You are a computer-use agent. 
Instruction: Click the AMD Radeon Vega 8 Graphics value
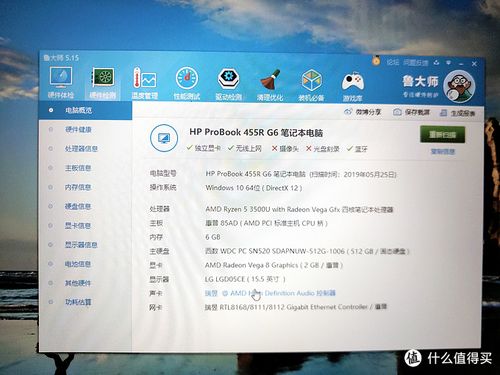pyautogui.click(x=274, y=265)
